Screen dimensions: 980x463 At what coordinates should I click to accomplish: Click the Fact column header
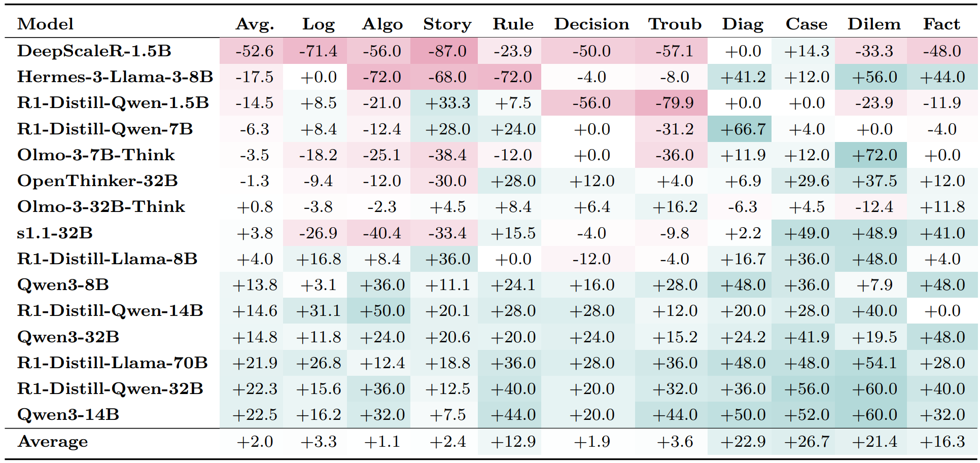[x=941, y=24]
